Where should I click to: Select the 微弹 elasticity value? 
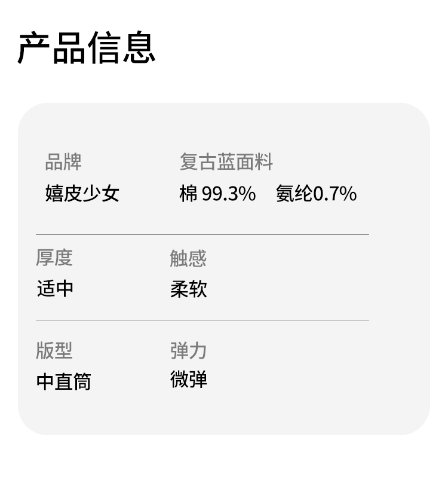[189, 380]
